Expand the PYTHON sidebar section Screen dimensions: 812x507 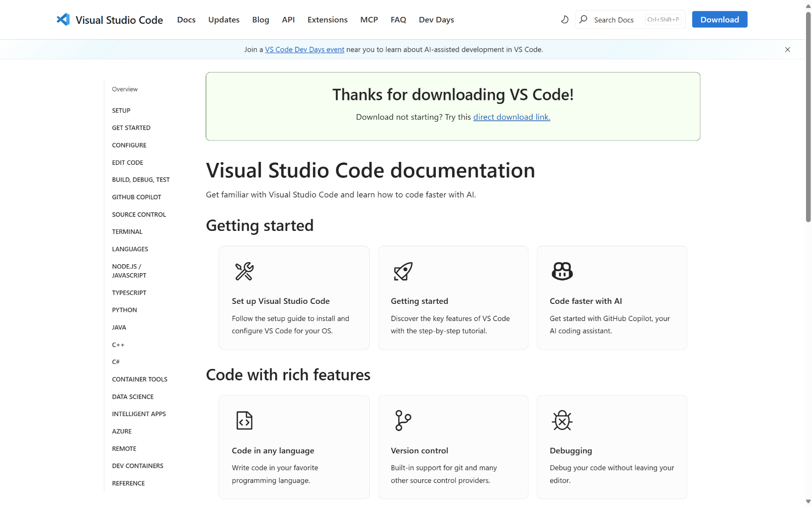[125, 310]
